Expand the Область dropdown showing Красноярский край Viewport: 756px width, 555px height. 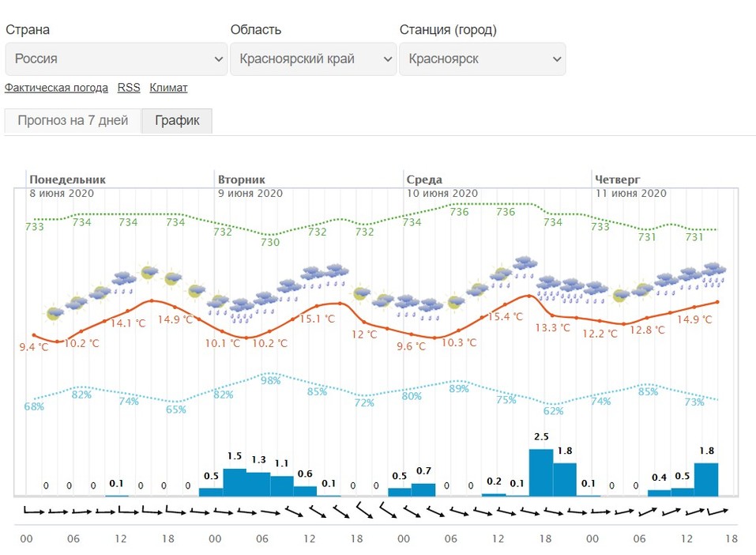pyautogui.click(x=313, y=59)
